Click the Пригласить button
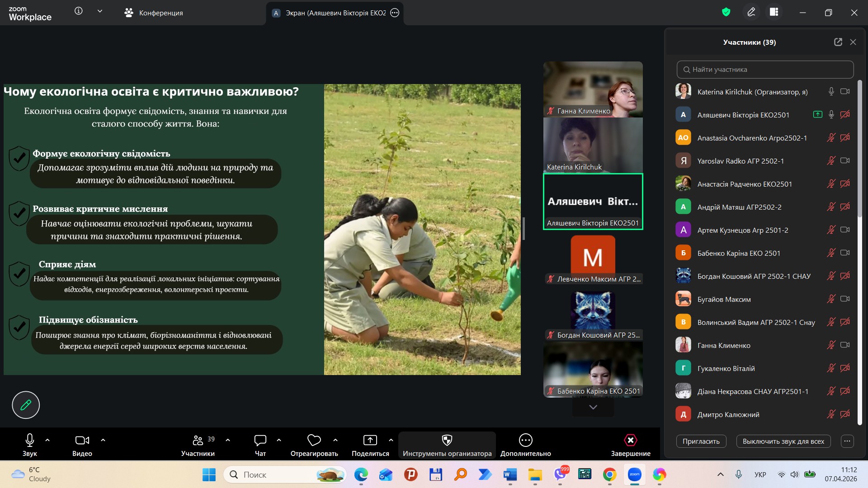Image resolution: width=868 pixels, height=488 pixels. [x=701, y=441]
